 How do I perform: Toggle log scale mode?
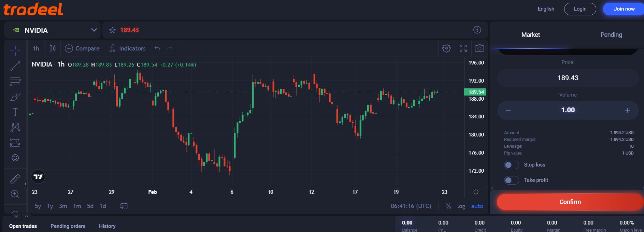click(461, 206)
